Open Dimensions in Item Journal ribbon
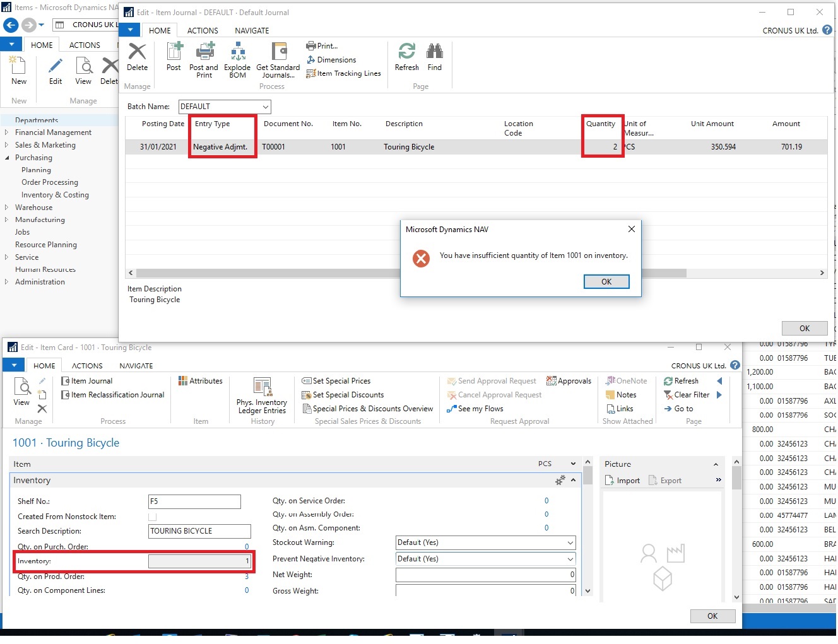Image resolution: width=838 pixels, height=644 pixels. pos(331,60)
